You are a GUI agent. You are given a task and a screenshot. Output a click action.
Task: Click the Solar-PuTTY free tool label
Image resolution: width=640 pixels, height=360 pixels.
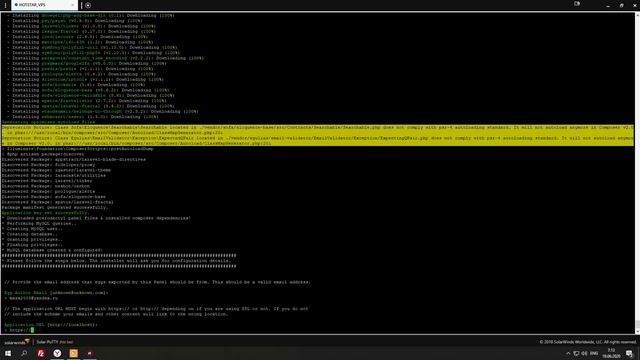(55, 342)
